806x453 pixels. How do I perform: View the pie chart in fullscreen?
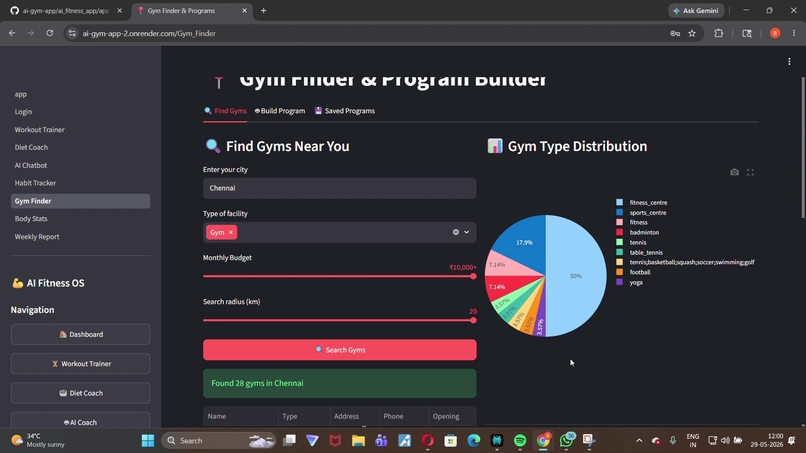coord(750,172)
